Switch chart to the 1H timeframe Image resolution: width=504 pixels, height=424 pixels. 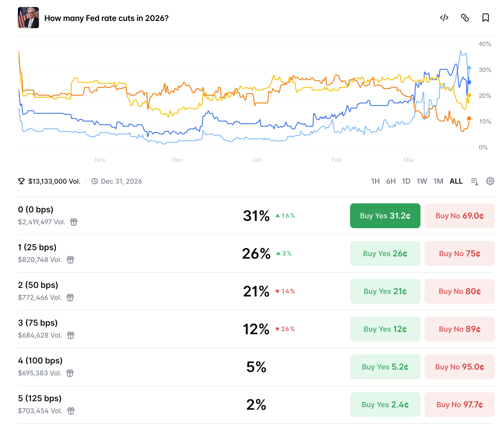(x=376, y=181)
